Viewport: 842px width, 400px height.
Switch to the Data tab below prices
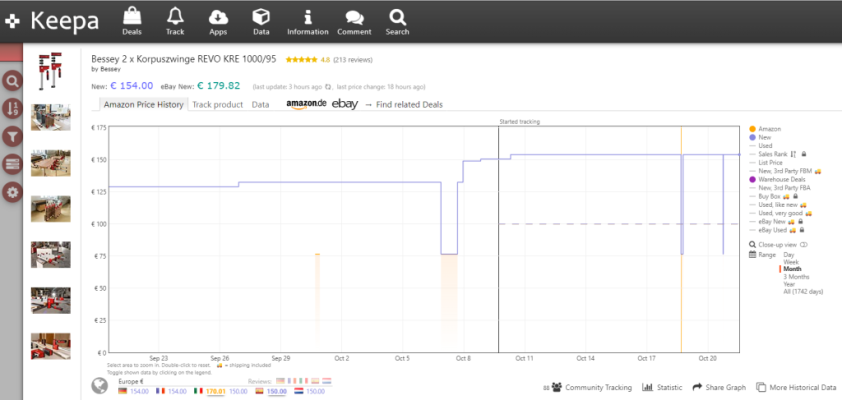point(260,105)
